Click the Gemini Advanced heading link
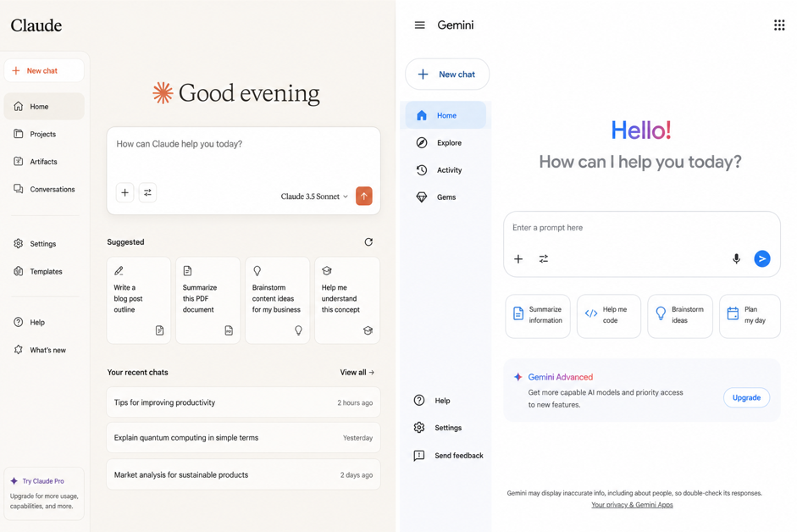 [x=560, y=377]
